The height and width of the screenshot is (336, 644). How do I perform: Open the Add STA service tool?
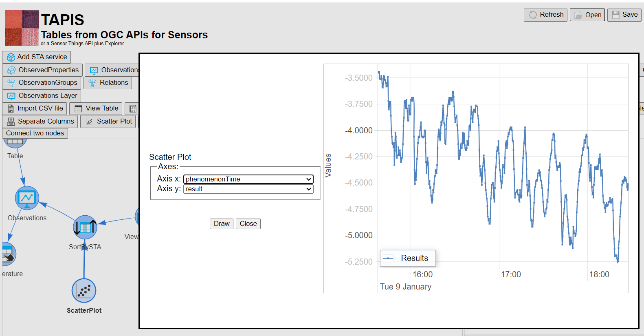pos(37,57)
